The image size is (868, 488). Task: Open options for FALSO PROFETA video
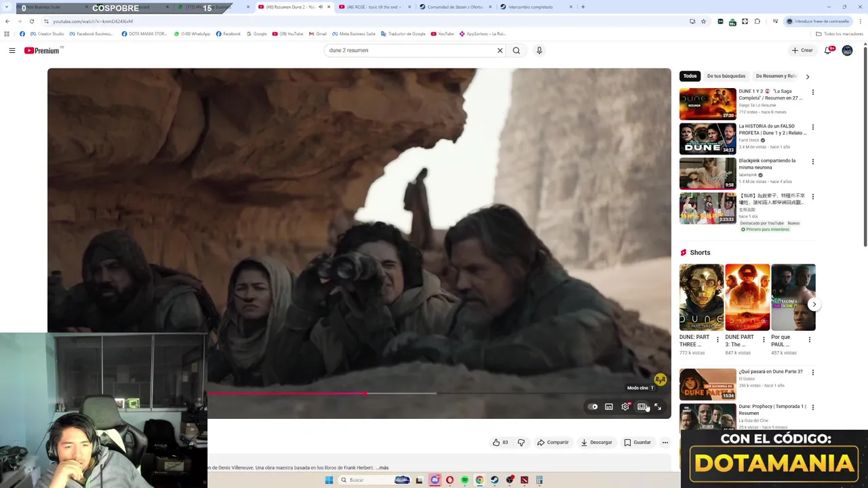(x=812, y=127)
